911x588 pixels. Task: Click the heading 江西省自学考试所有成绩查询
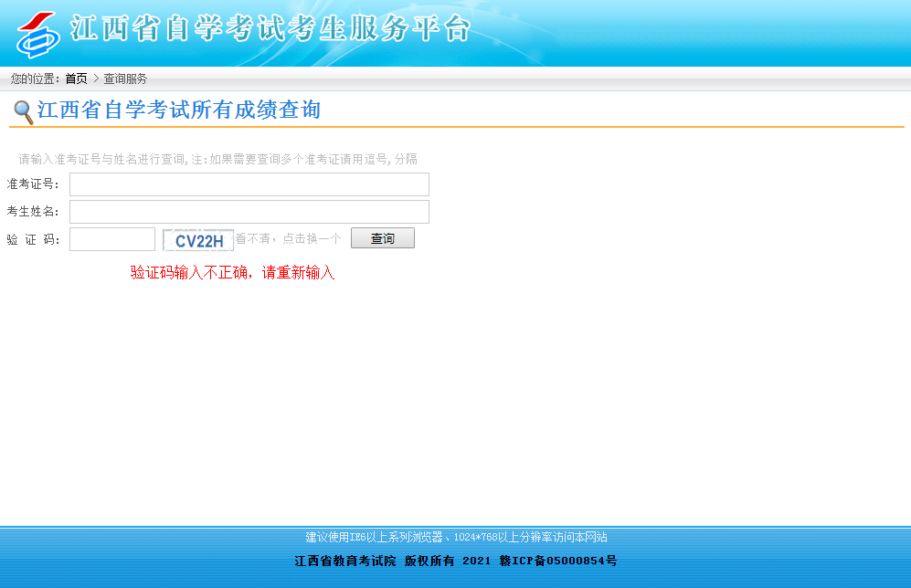(x=179, y=110)
